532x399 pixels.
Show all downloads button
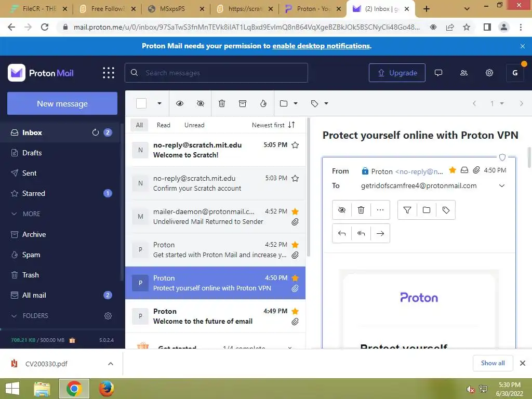[493, 363]
